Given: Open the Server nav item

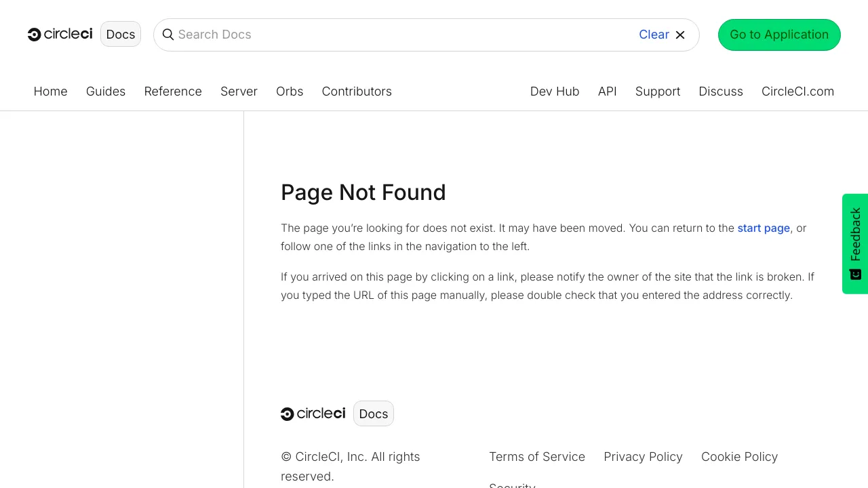Looking at the screenshot, I should click(239, 91).
